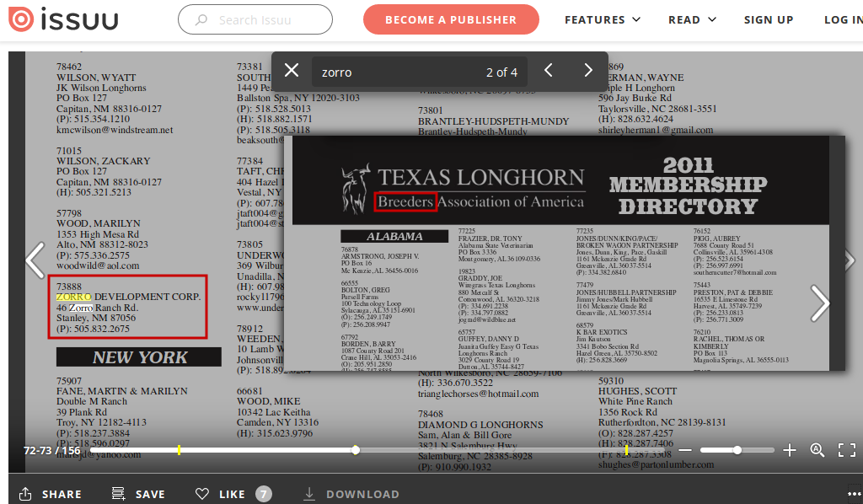Click highlighted ZORRO search result text
The height and width of the screenshot is (504, 863).
tap(74, 298)
